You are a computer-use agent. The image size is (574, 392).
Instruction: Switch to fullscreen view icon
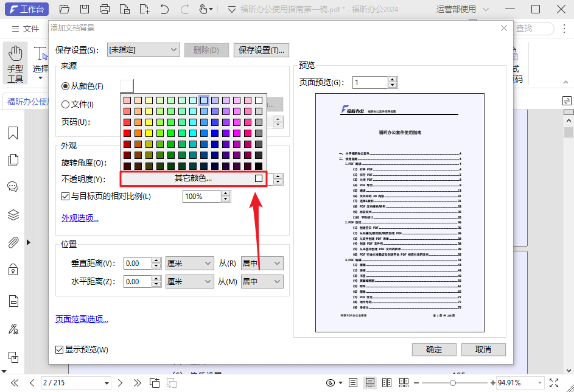(x=554, y=383)
